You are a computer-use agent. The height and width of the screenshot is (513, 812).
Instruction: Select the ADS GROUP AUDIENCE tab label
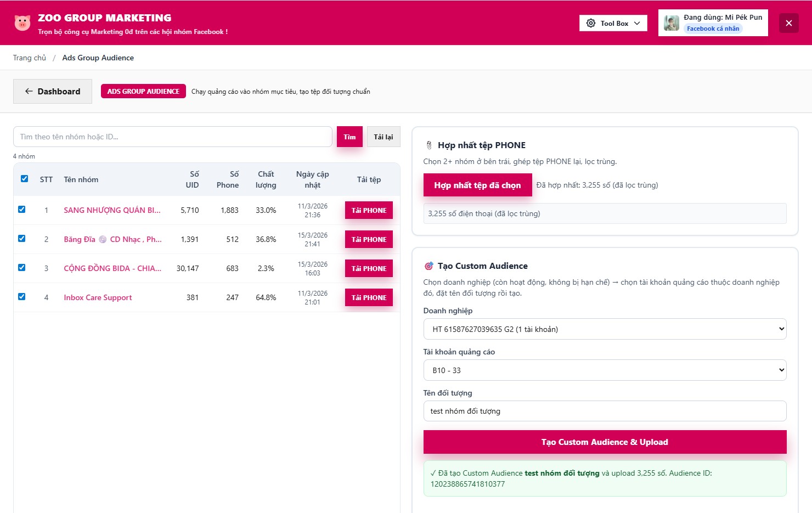coord(143,91)
